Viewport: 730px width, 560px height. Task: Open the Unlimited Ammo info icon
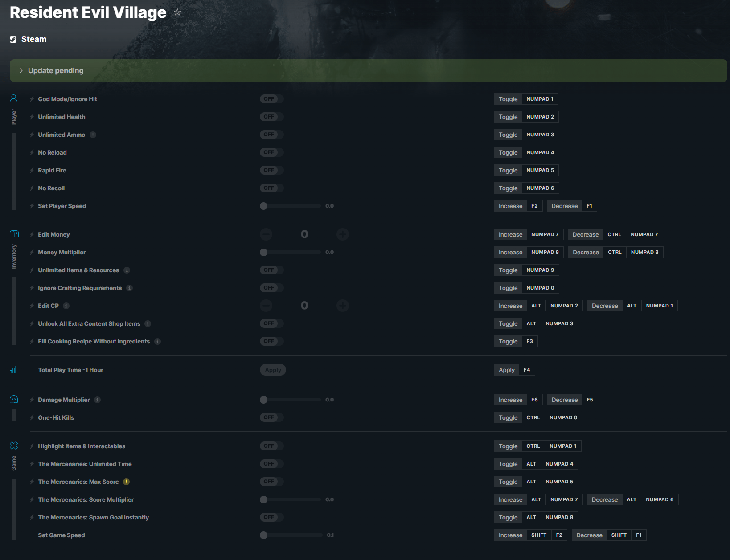[x=93, y=135]
